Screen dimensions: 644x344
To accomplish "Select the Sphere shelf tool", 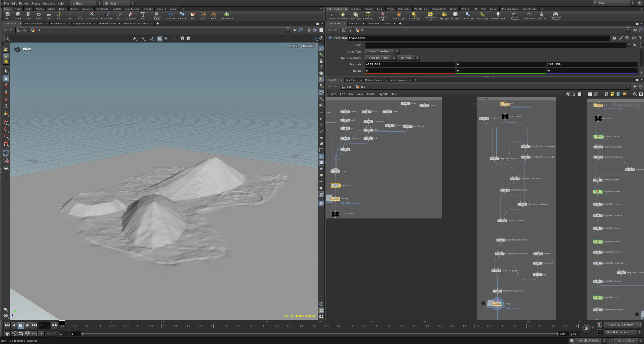I will (x=18, y=16).
